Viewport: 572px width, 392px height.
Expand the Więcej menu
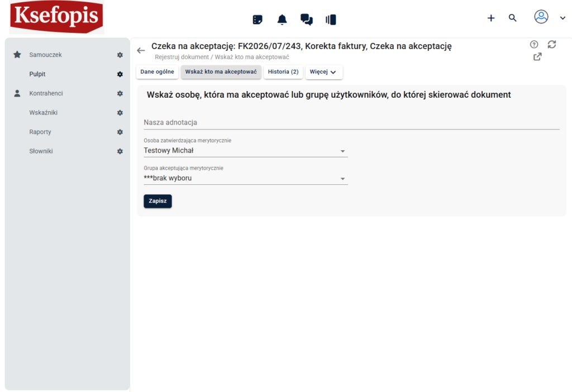click(x=323, y=72)
